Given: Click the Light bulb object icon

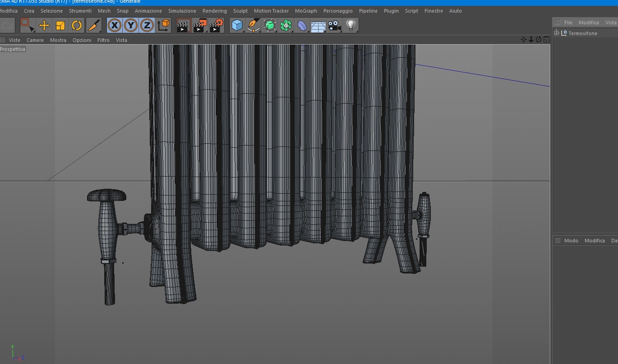Looking at the screenshot, I should [351, 25].
